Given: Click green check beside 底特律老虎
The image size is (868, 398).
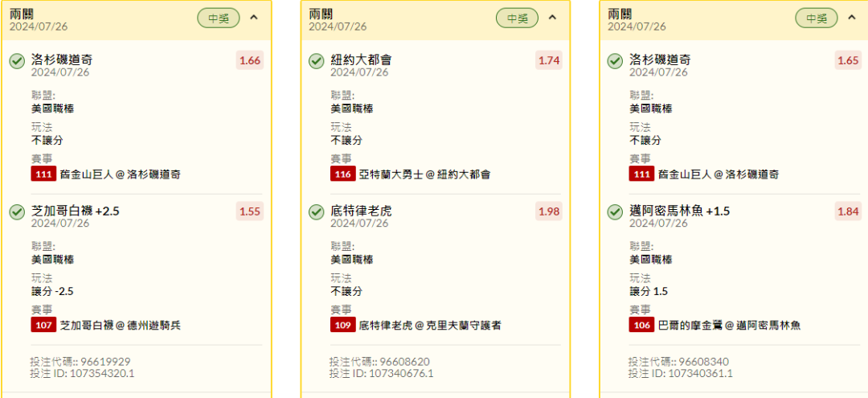Looking at the screenshot, I should click(x=316, y=211).
